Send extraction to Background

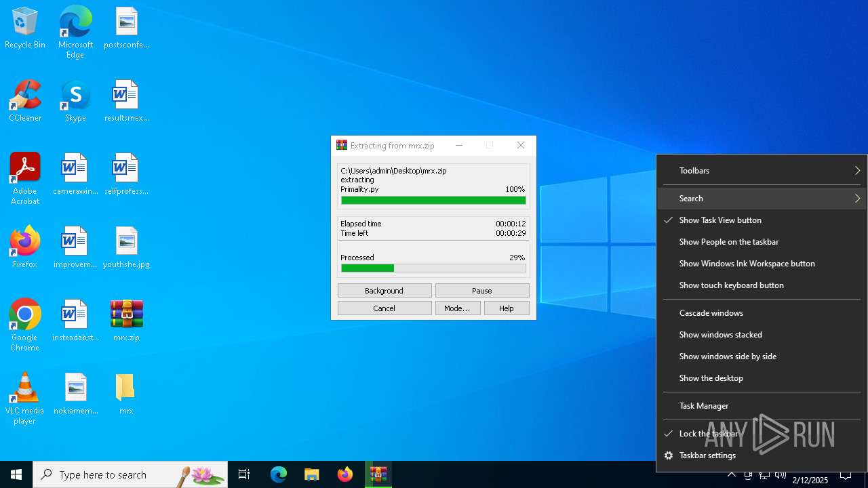click(x=384, y=291)
